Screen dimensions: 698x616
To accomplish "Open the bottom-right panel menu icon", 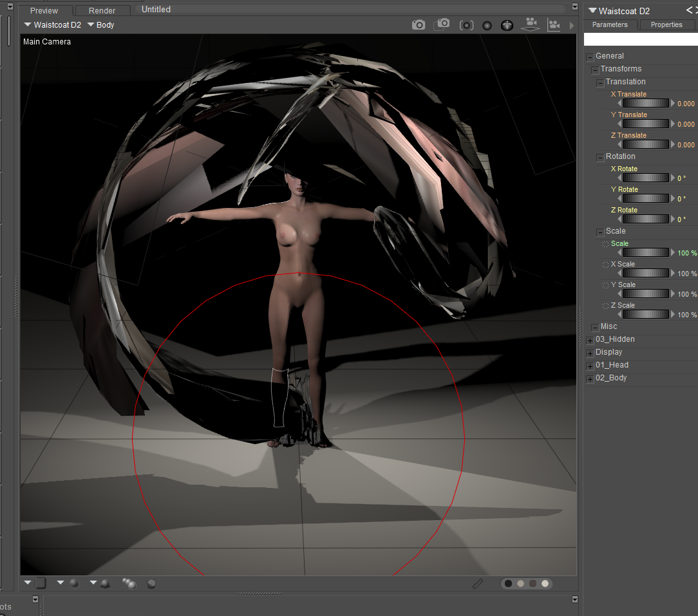I will pos(575,599).
